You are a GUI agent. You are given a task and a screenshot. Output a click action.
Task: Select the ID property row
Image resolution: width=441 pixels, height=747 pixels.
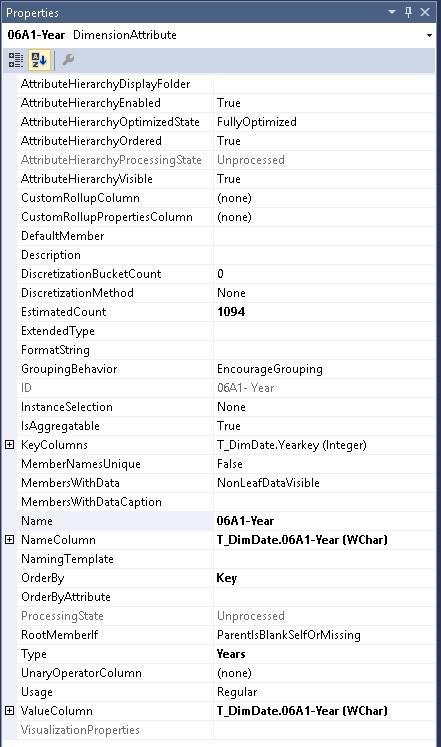[226, 388]
